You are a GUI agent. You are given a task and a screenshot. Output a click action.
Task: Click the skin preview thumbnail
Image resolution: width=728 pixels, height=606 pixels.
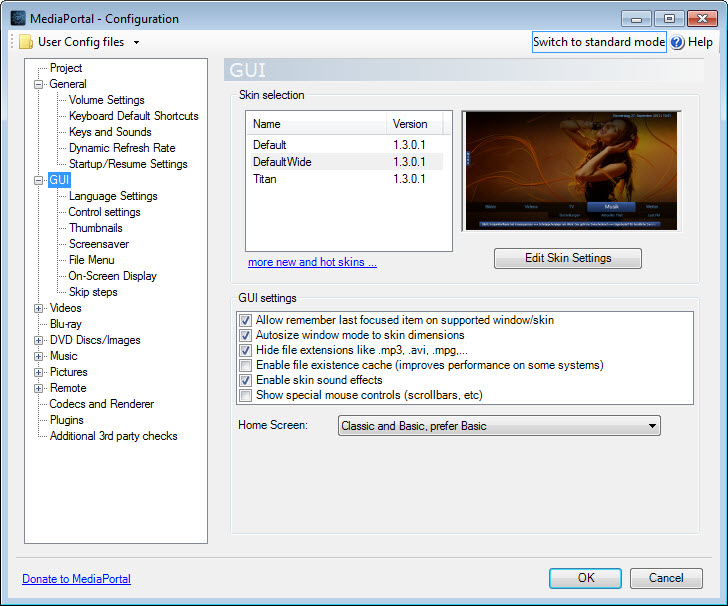coord(572,171)
